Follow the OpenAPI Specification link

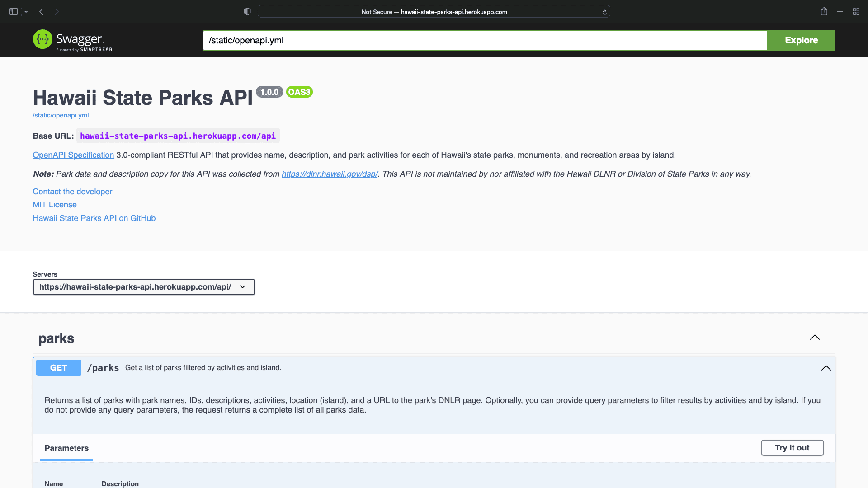point(73,155)
